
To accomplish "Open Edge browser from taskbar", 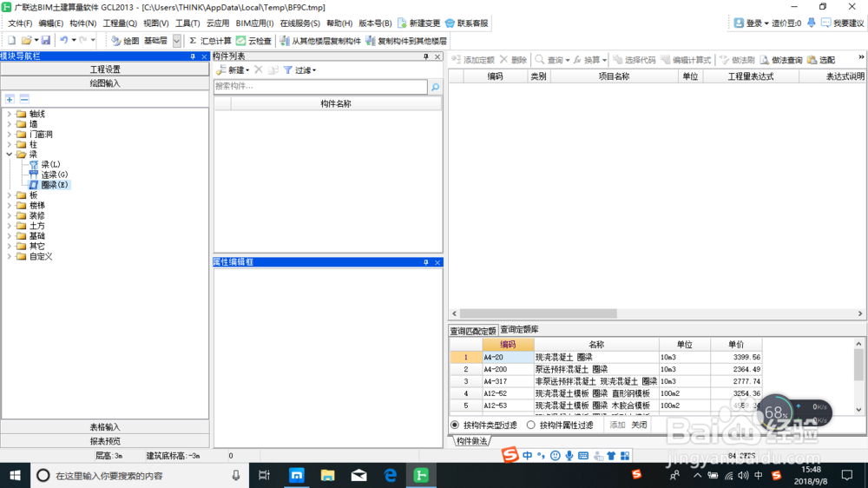I will (391, 475).
